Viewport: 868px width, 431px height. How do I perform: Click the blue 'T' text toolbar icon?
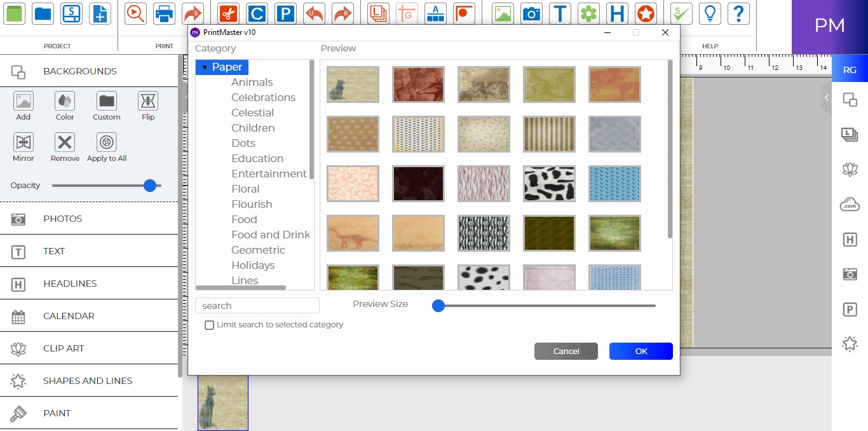click(560, 13)
